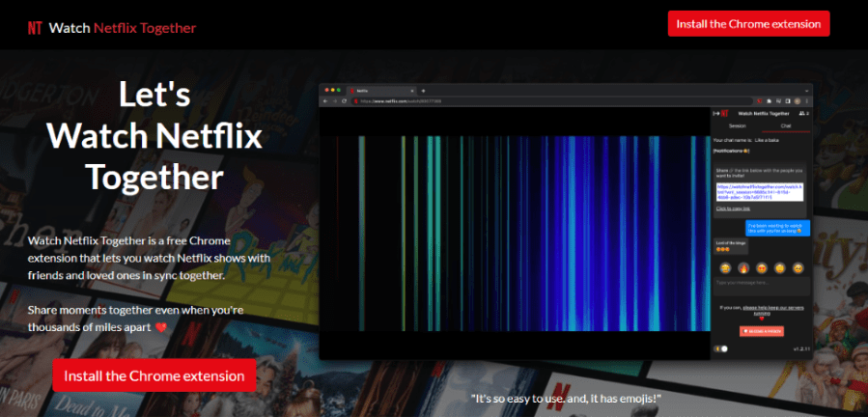Click the 'Your chat name is:' label
868x417 pixels.
coord(732,140)
